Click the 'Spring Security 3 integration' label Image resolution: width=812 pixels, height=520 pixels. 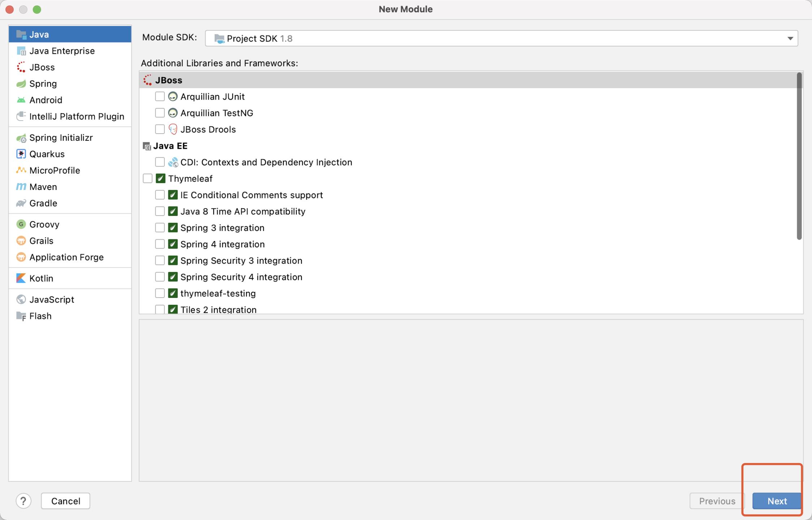coord(241,261)
